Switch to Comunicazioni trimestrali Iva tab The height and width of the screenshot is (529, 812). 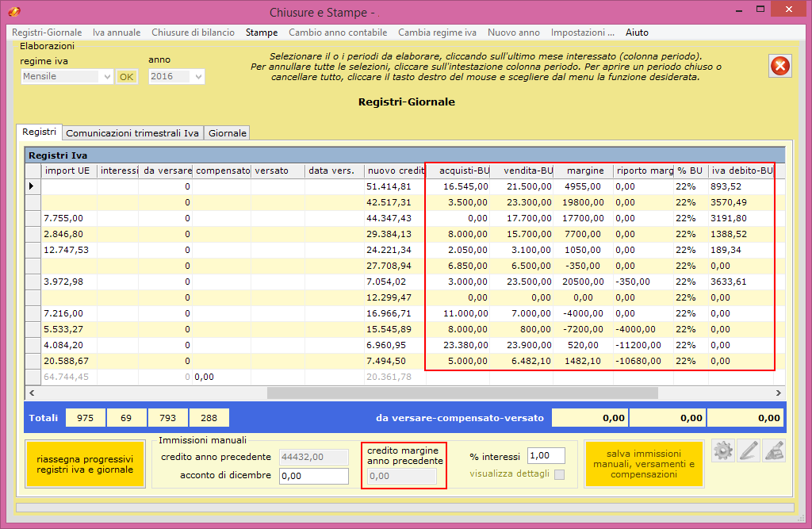coord(132,133)
